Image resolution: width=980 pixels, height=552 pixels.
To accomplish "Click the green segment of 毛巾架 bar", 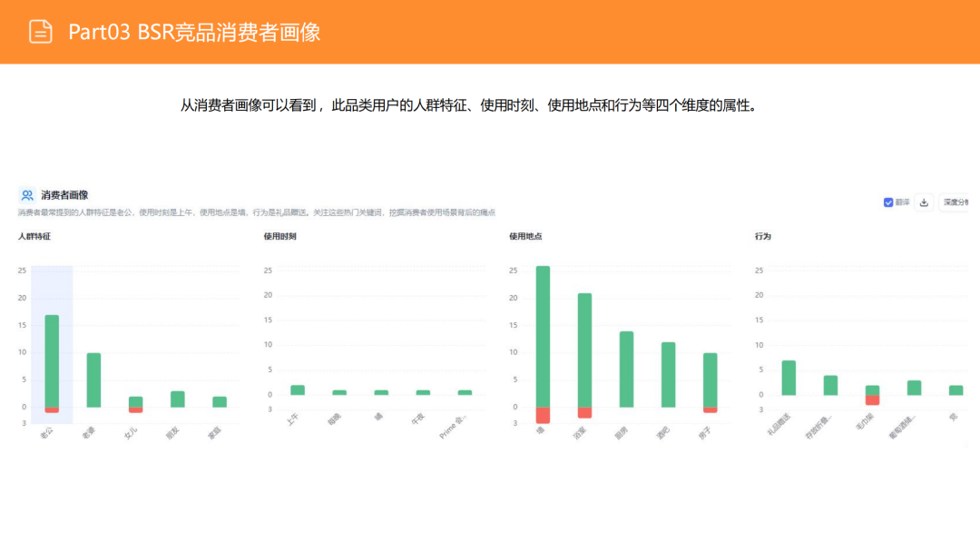I will 873,390.
